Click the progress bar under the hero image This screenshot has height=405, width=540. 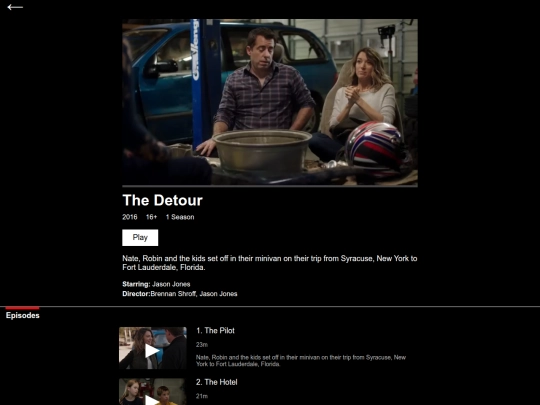(270, 186)
